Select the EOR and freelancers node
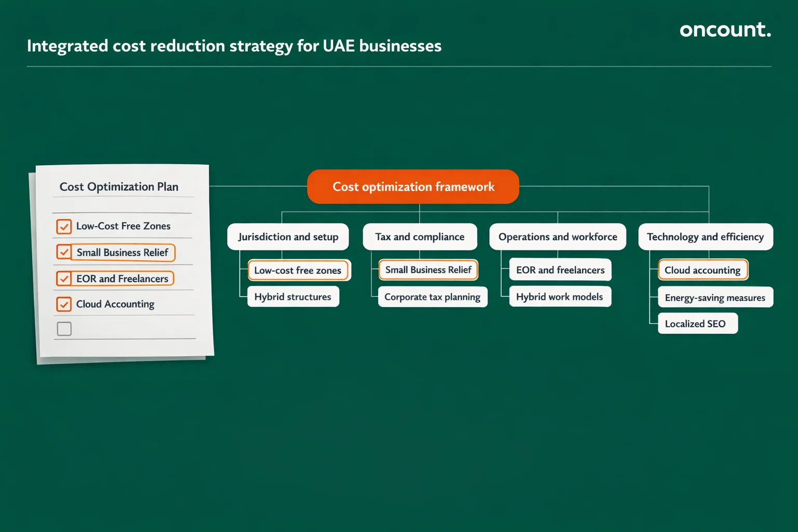798x532 pixels. coord(560,270)
